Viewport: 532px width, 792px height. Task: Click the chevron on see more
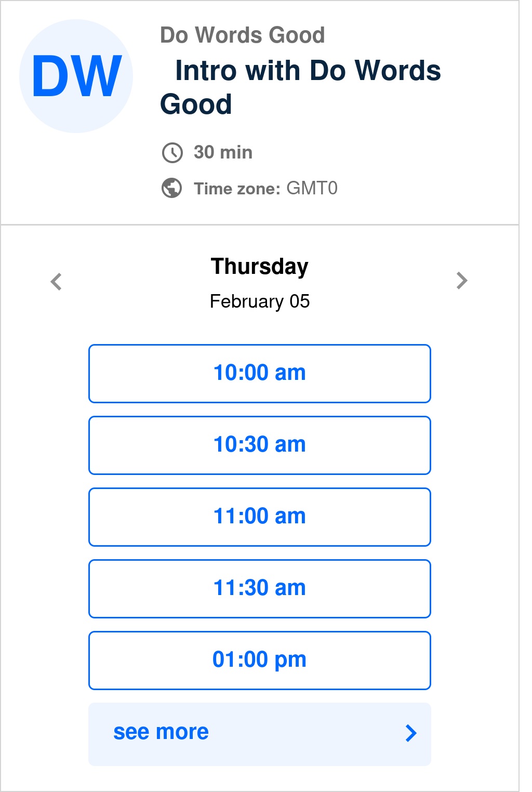point(411,733)
